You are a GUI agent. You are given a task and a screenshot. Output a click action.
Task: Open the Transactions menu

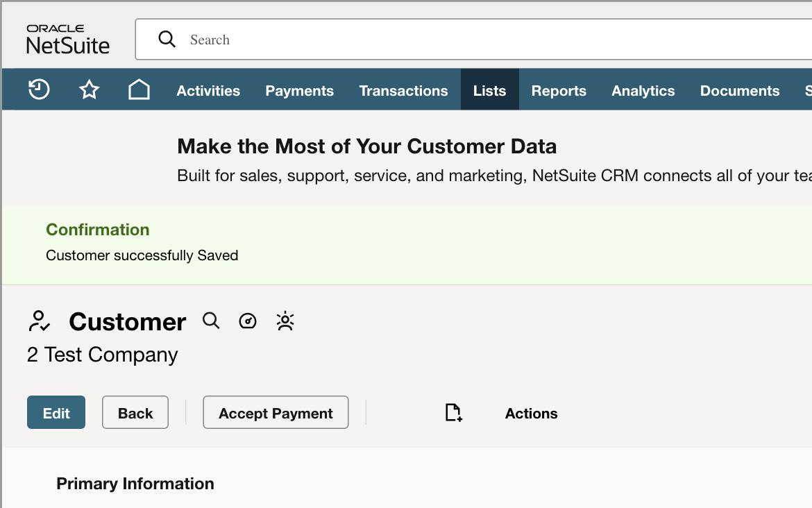(403, 91)
